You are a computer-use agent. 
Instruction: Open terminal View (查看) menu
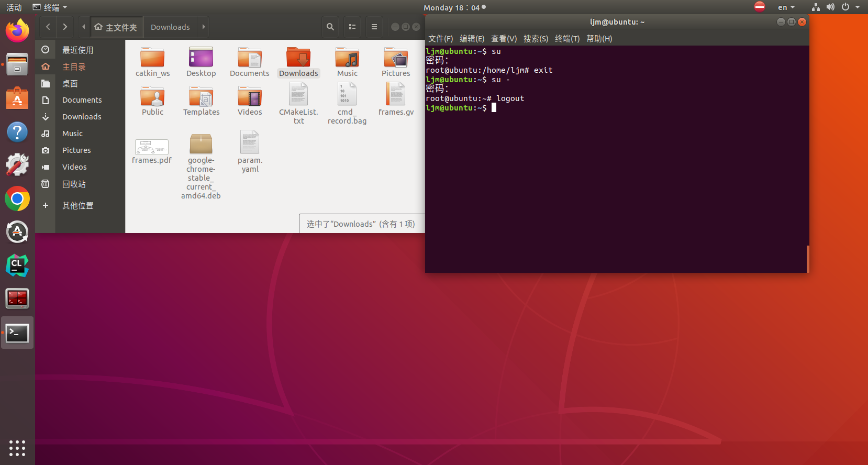[x=504, y=39]
